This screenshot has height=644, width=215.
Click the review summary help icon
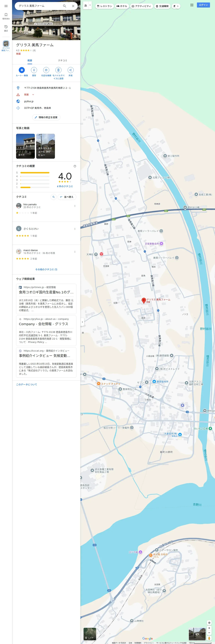[x=75, y=166]
